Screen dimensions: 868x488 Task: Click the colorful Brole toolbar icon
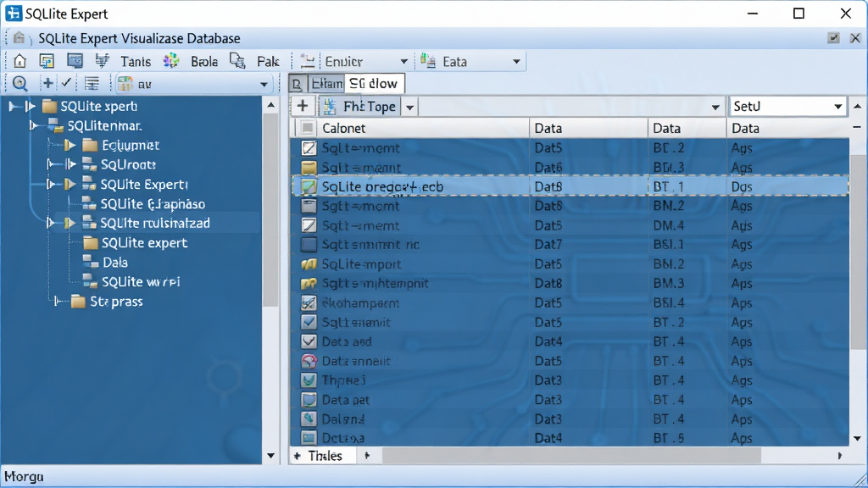pos(171,61)
